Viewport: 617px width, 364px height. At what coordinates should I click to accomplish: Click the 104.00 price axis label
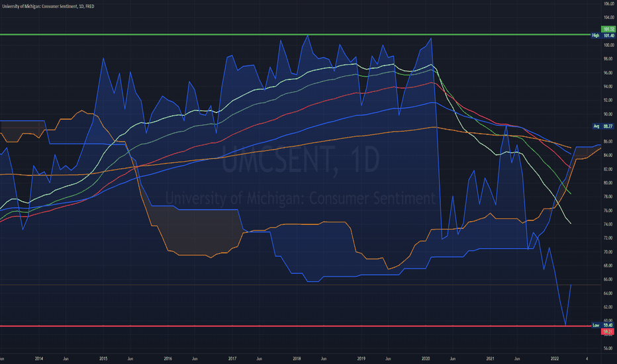[609, 17]
